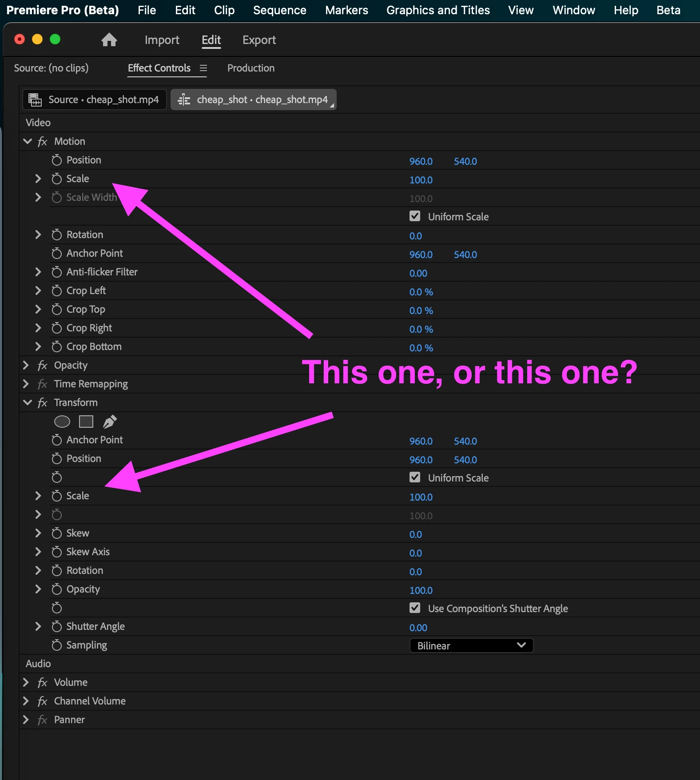Toggle Opacity effect fx on/off

coord(42,365)
